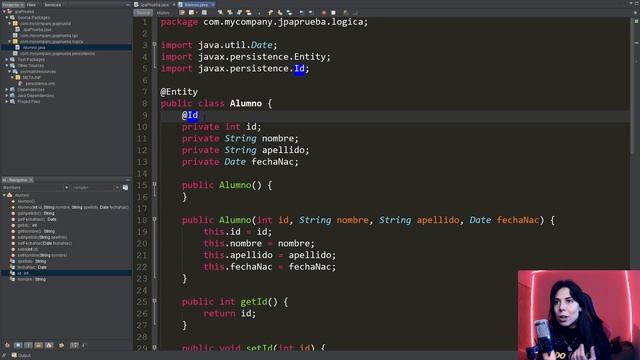Select 'nombre : String' field in Navigator
Viewport: 640px width, 360px height.
(31, 279)
